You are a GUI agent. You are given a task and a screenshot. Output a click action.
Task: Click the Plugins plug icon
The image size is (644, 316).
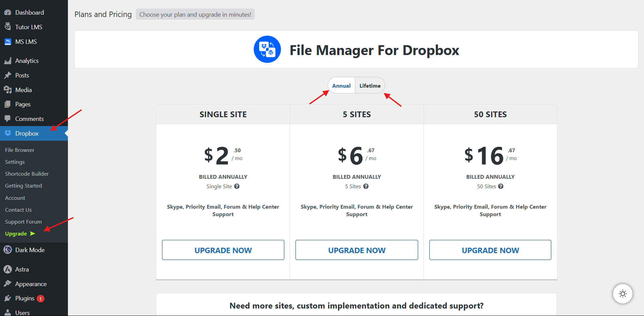(7, 298)
